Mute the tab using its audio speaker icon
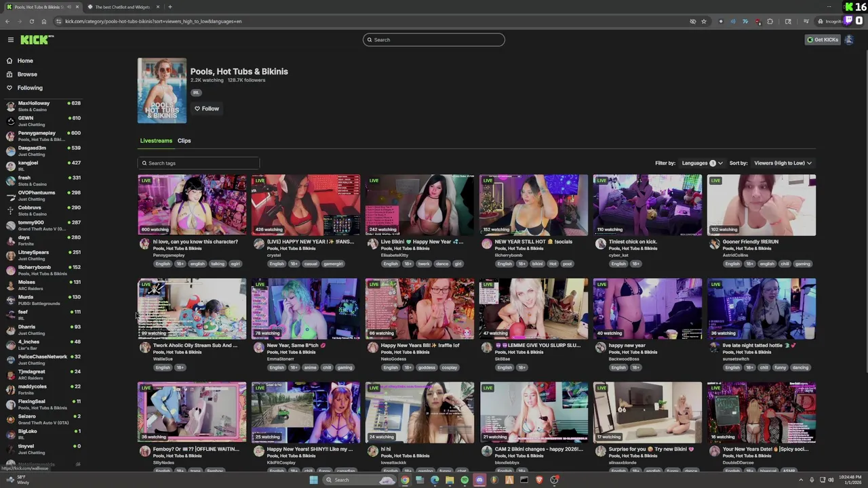868x488 pixels. (x=70, y=7)
